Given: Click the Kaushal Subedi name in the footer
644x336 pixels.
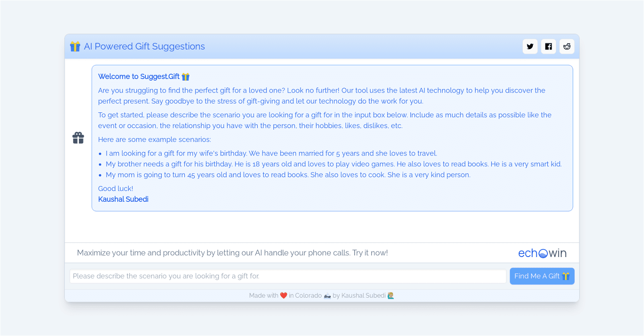Looking at the screenshot, I should click(x=363, y=295).
